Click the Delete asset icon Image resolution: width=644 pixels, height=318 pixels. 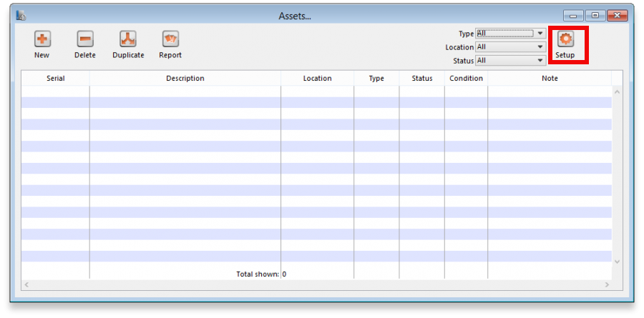coord(84,39)
